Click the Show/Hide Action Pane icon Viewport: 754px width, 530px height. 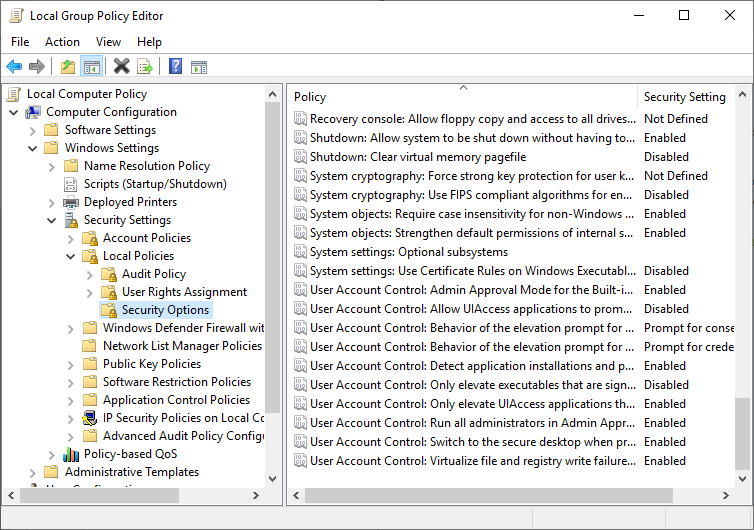199,67
